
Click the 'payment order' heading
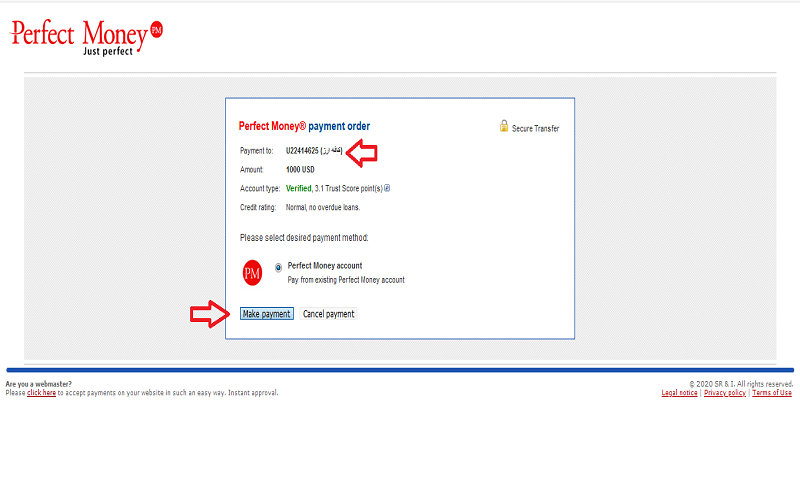coord(339,126)
